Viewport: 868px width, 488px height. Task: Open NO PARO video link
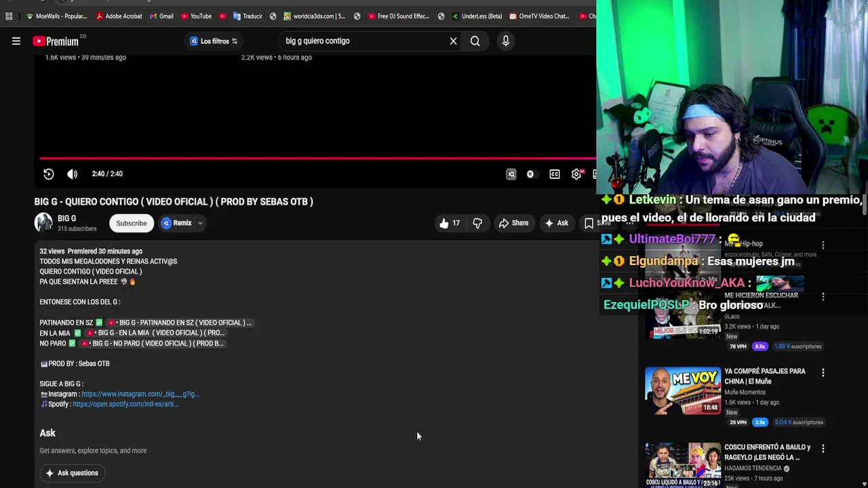[x=152, y=344]
